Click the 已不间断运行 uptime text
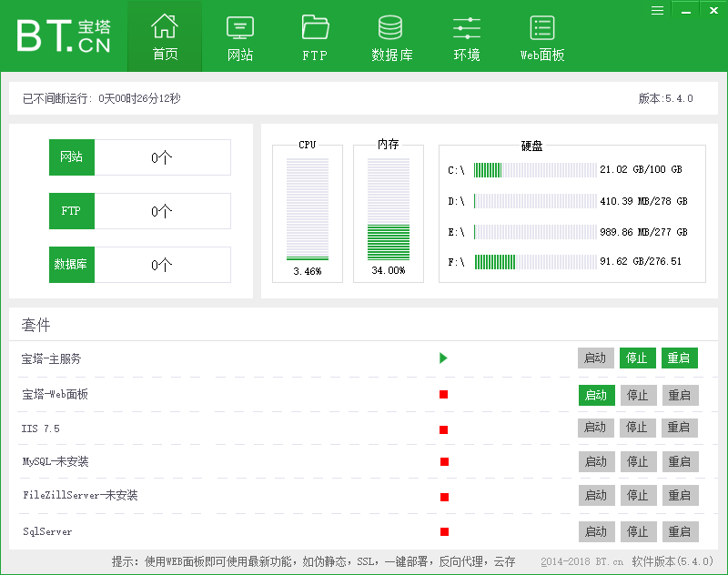This screenshot has width=728, height=575. click(102, 98)
